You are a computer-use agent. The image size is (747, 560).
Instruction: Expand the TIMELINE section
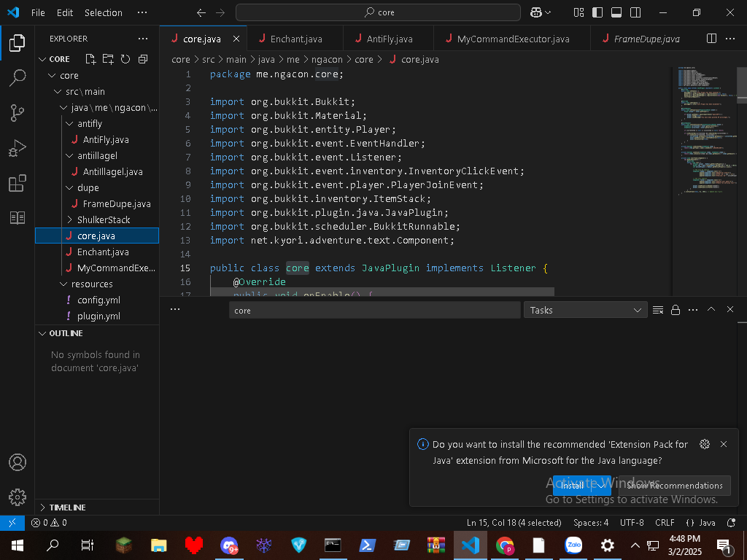click(67, 507)
